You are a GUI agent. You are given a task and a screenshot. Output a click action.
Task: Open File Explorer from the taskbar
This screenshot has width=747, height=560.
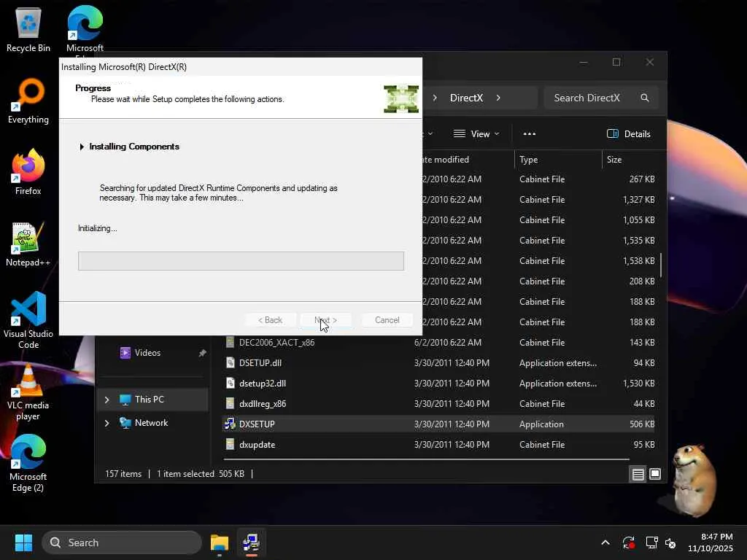point(220,542)
